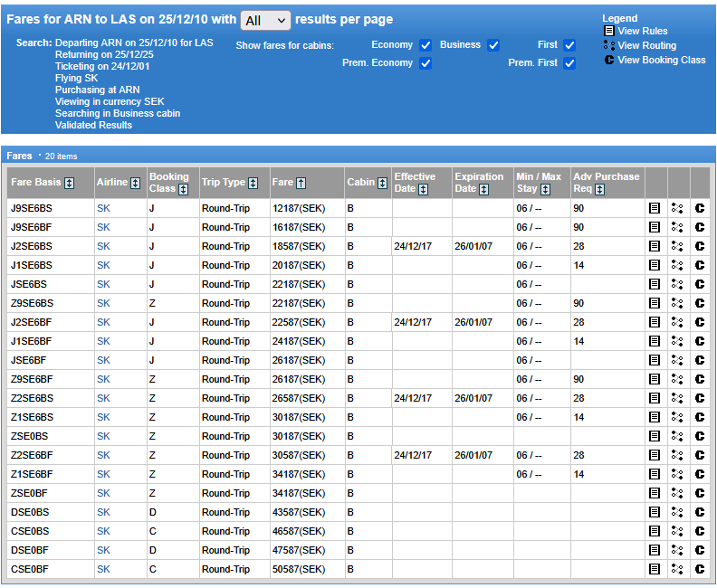Sort table by Fare Basis column icon
This screenshot has height=588, width=717.
pos(70,183)
